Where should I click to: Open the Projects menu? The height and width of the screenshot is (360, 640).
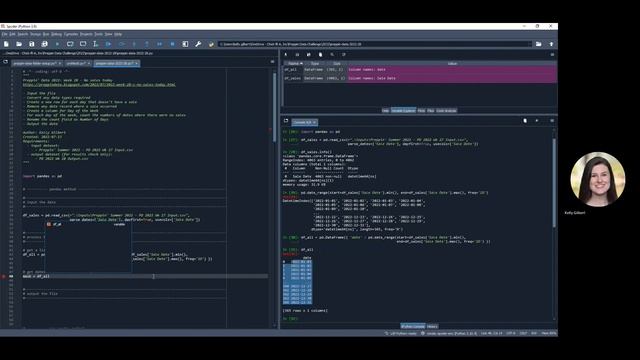(x=86, y=34)
